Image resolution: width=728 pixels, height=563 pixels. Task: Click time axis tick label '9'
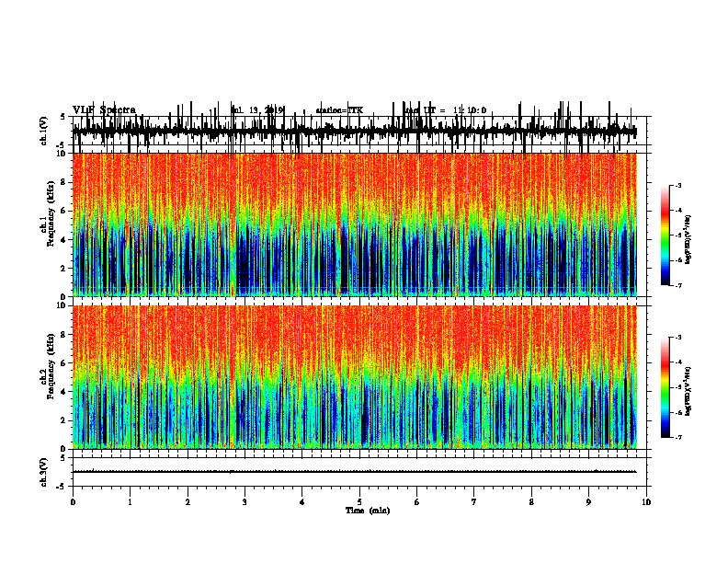[x=588, y=502]
